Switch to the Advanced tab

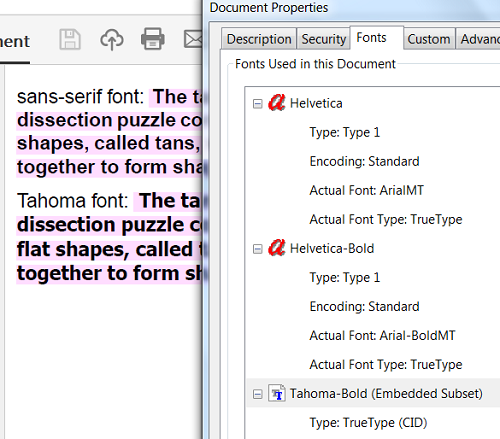coord(478,39)
